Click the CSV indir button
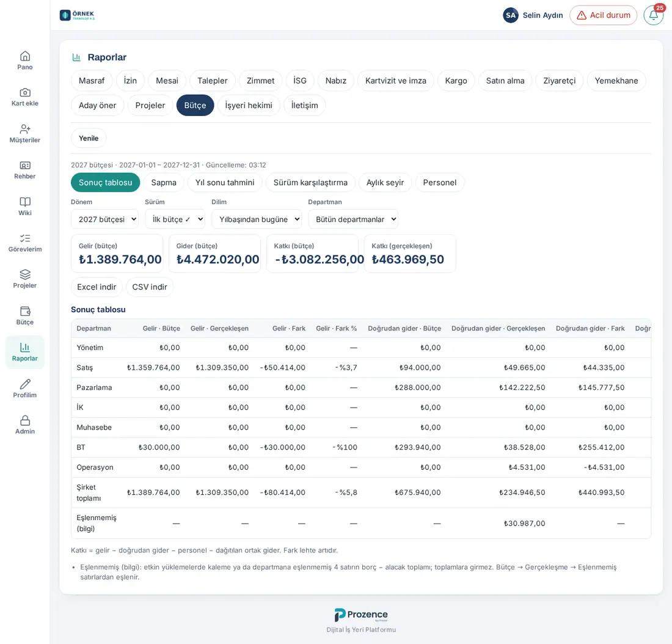This screenshot has height=644, width=672. [x=150, y=287]
